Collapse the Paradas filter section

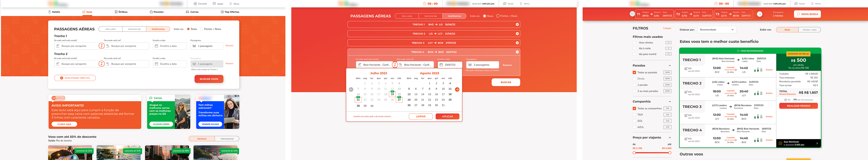coord(670,66)
